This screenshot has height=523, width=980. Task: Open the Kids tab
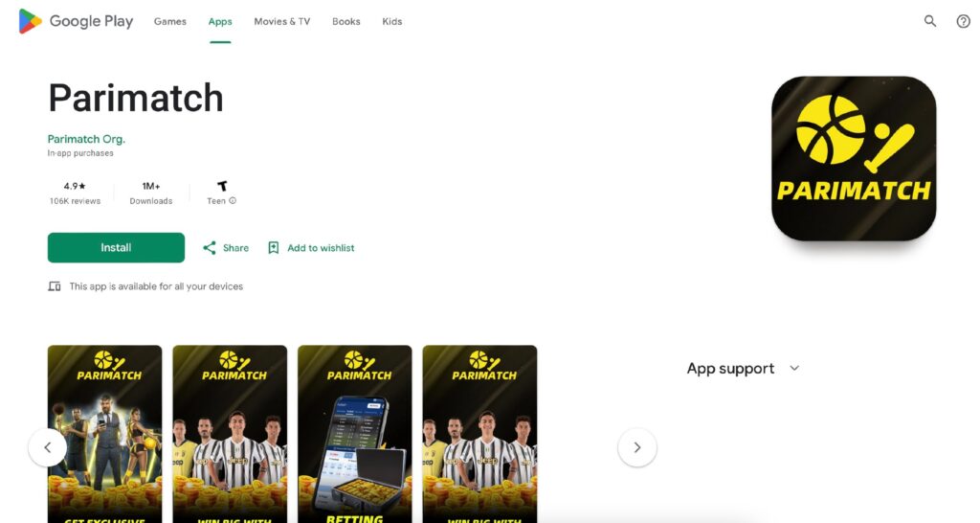point(391,21)
